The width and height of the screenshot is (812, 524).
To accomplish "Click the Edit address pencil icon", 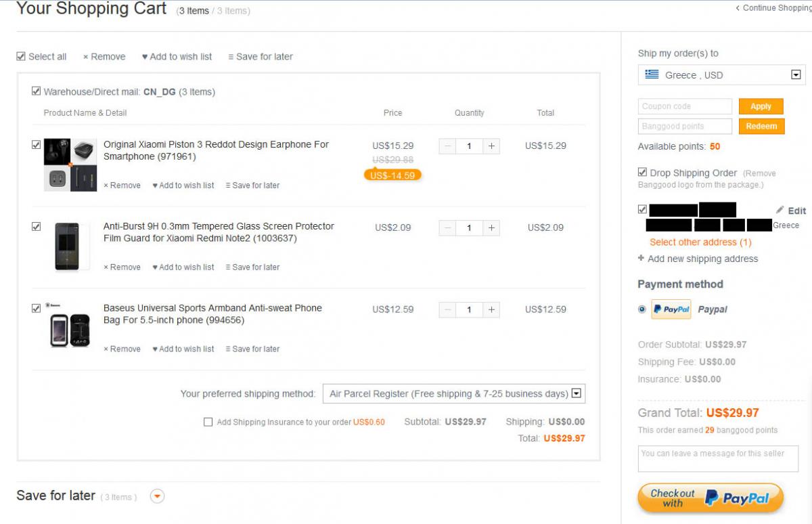I will (780, 210).
